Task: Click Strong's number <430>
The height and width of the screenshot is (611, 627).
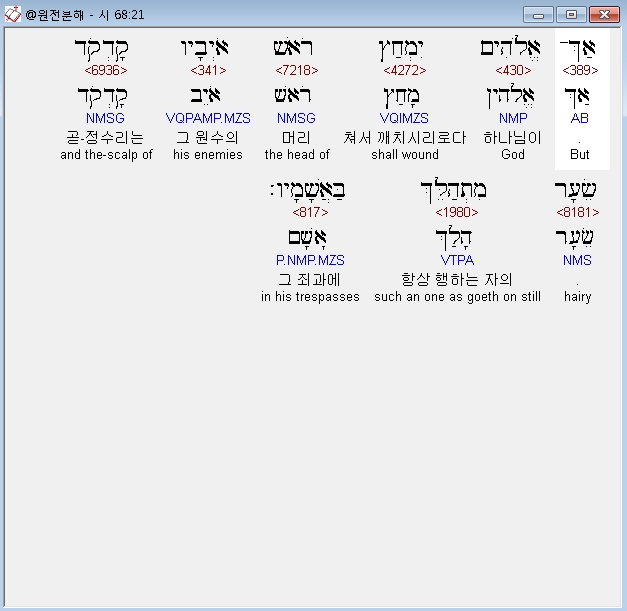Action: [513, 70]
